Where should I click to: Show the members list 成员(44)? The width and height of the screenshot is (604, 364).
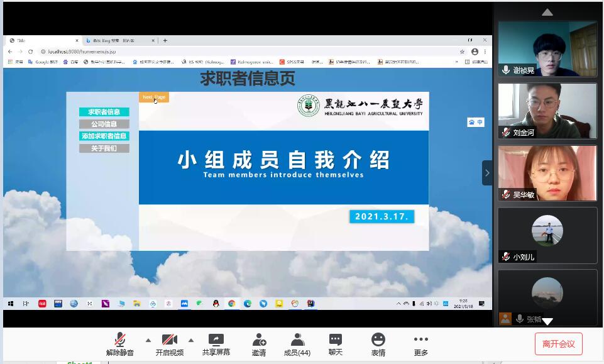click(x=297, y=345)
